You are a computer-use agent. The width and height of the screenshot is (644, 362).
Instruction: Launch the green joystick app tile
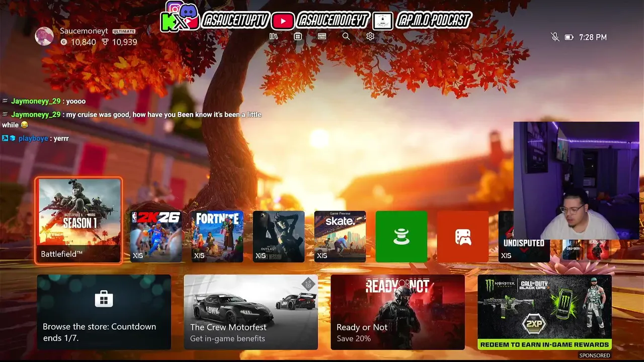401,236
